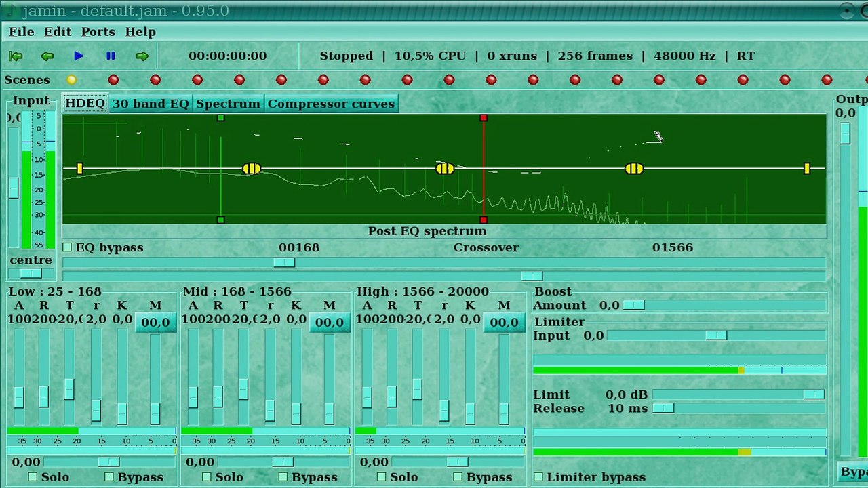Click the green crossover bottom handle
The height and width of the screenshot is (488, 868).
click(220, 220)
